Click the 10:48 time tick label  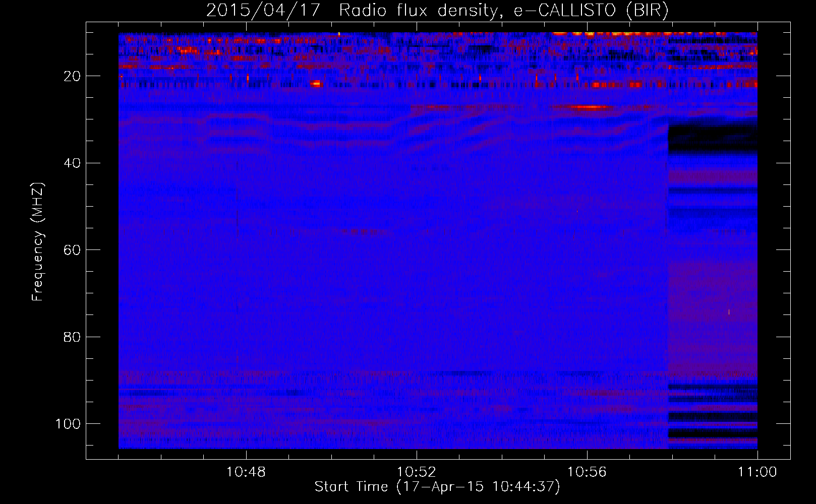pyautogui.click(x=246, y=472)
